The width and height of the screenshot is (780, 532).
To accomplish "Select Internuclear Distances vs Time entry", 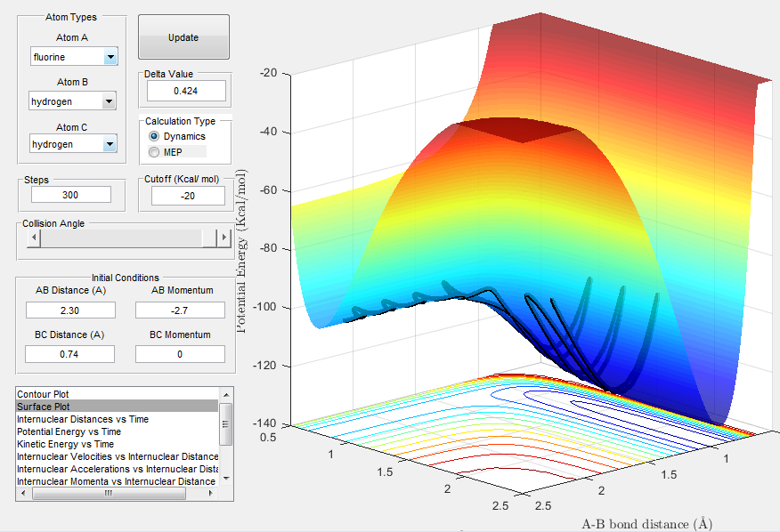I will (x=83, y=419).
